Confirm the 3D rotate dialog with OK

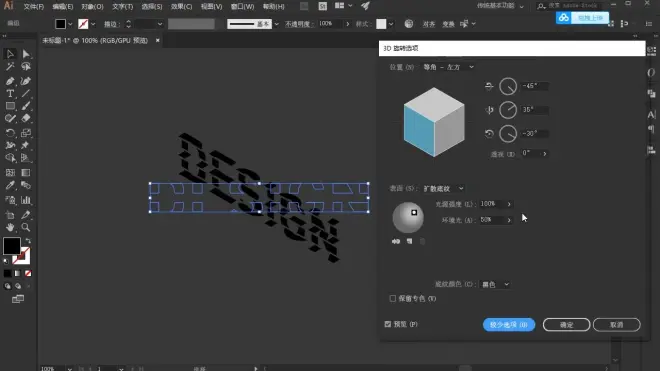(x=566, y=325)
